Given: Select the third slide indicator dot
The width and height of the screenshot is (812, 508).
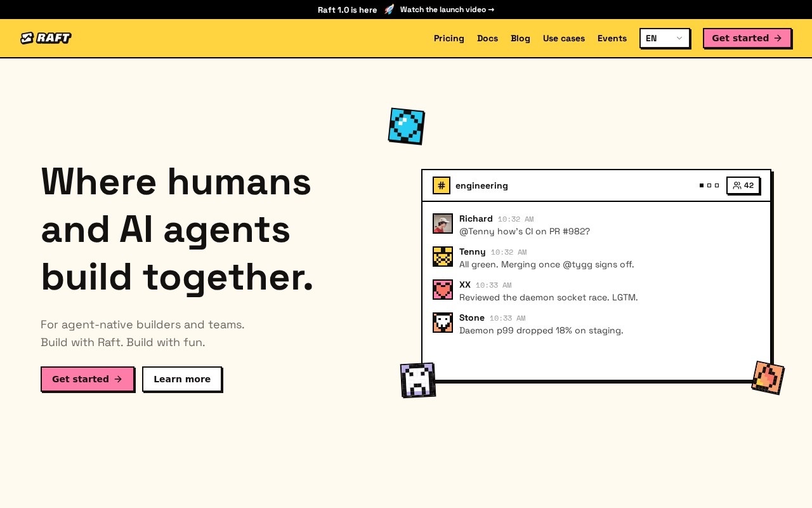Looking at the screenshot, I should (717, 185).
